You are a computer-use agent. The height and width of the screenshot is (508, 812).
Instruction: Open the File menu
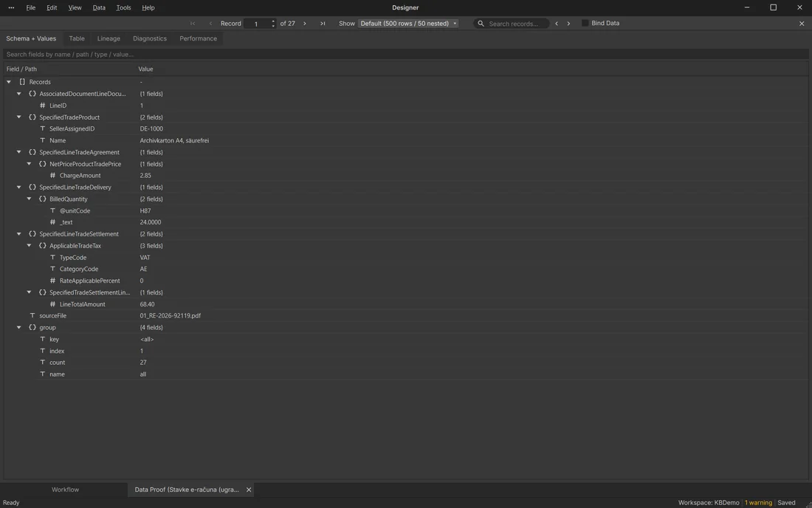(30, 8)
